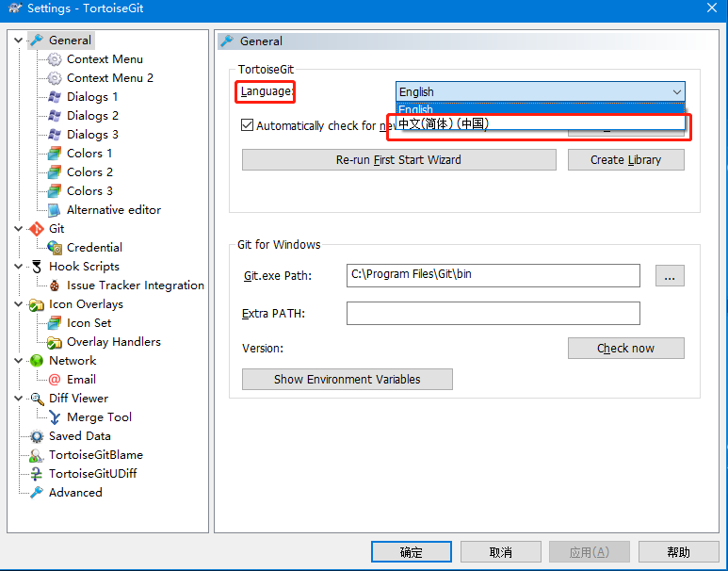Click the Colors 2 palette icon
Viewport: 728px width, 571px height.
(55, 171)
